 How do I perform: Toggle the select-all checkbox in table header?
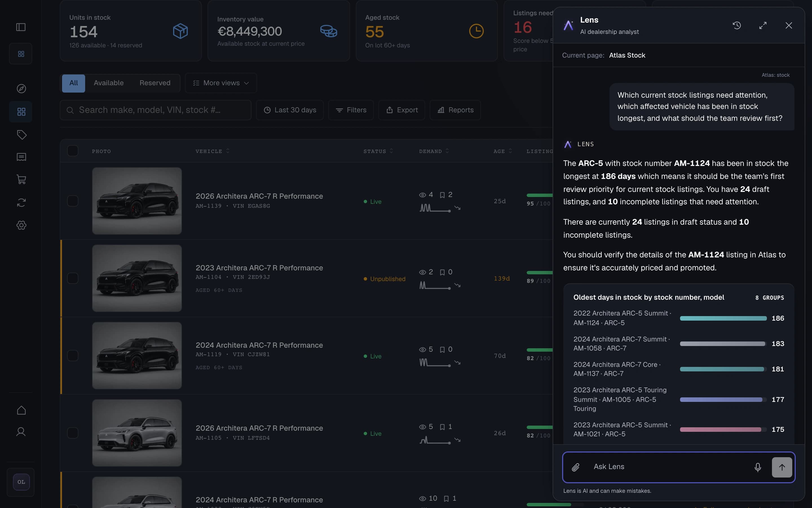[x=73, y=151]
